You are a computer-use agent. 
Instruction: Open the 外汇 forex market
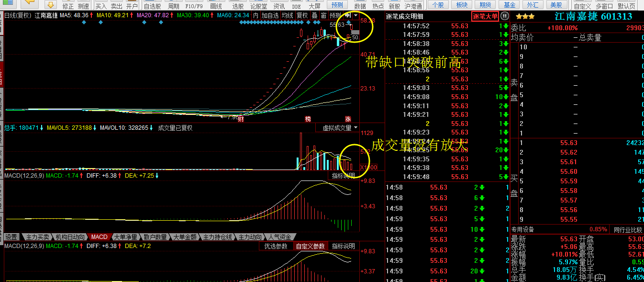point(533,5)
